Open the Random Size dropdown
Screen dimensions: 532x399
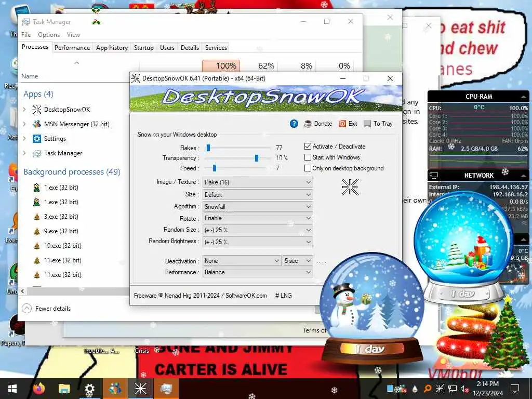[x=258, y=230]
